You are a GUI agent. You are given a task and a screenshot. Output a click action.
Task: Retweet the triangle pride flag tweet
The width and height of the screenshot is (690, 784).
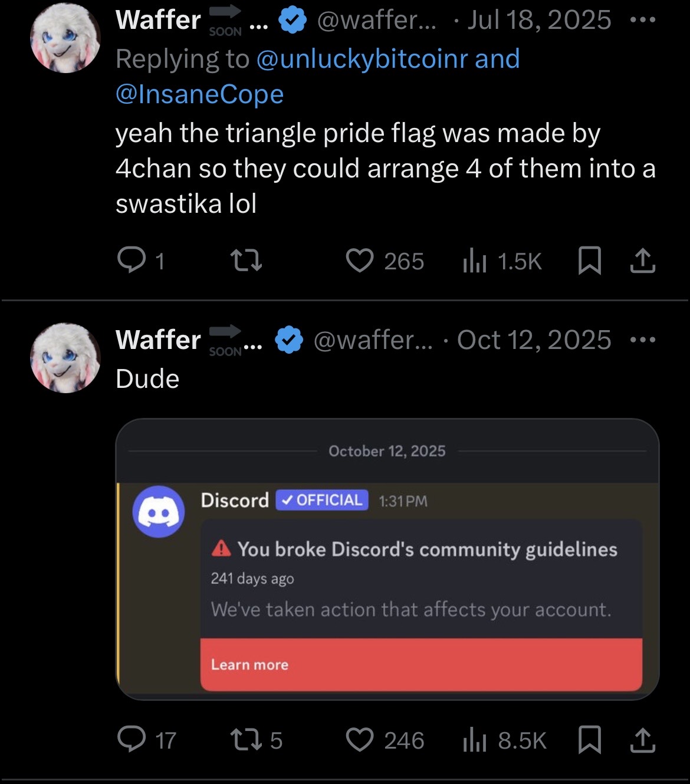246,261
